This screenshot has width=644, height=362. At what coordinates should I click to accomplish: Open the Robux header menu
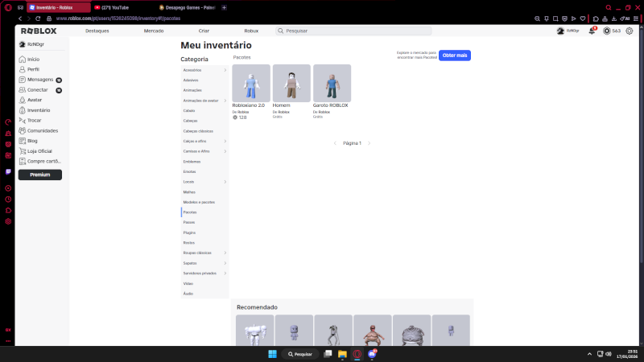coord(251,31)
